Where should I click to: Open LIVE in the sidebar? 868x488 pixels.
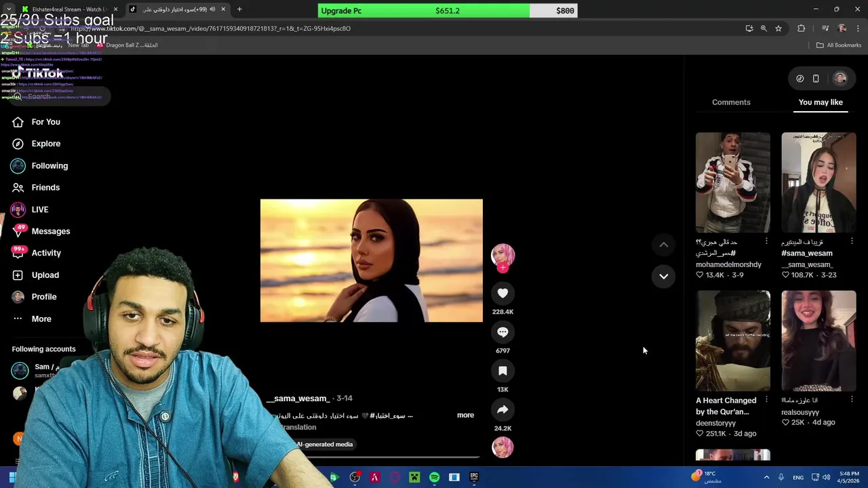(40, 209)
